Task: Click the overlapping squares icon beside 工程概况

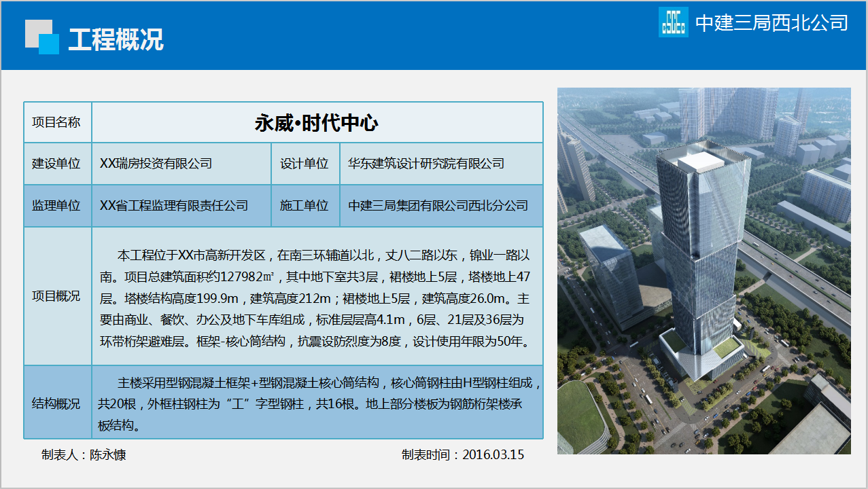Action: (42, 37)
